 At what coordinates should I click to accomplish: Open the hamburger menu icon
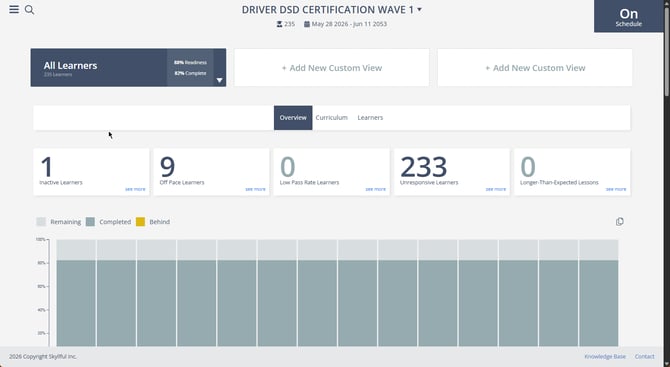tap(14, 9)
